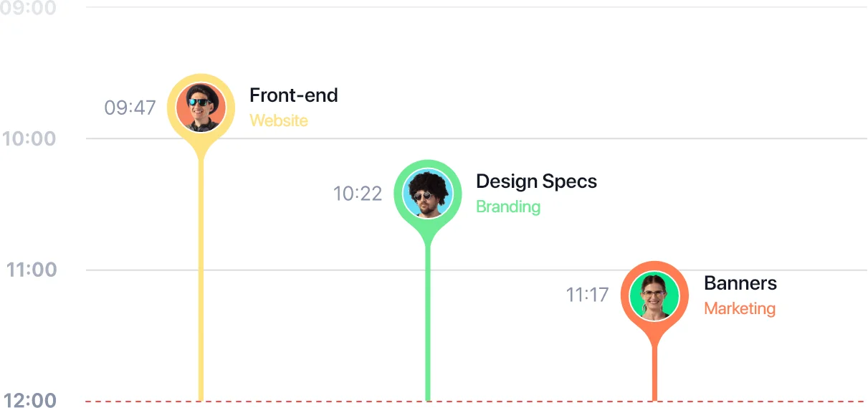Screen dimensions: 868x408
Task: Open the Banners avatar of woman with glasses
Action: pos(654,295)
